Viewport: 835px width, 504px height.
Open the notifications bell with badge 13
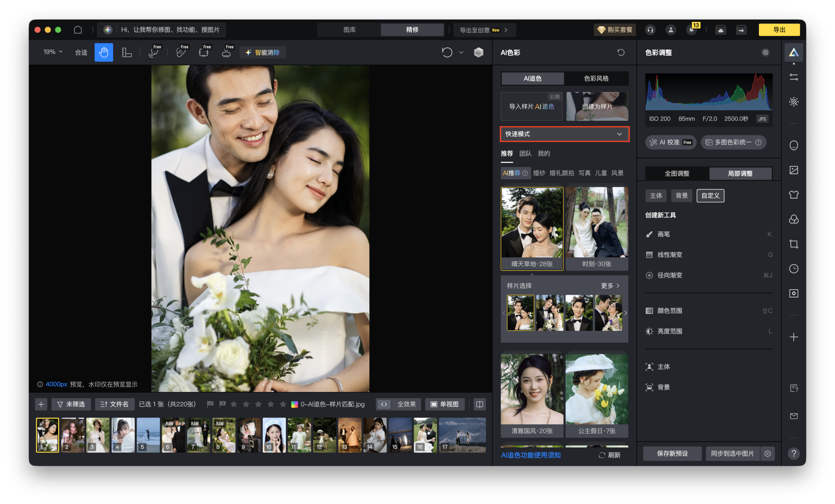click(691, 30)
